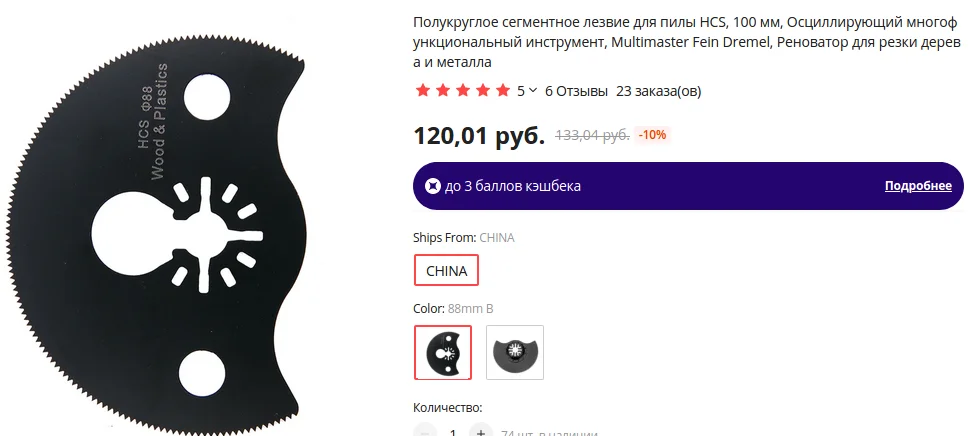Image resolution: width=976 pixels, height=436 pixels.
Task: Click the purple cashback banner
Action: point(688,186)
